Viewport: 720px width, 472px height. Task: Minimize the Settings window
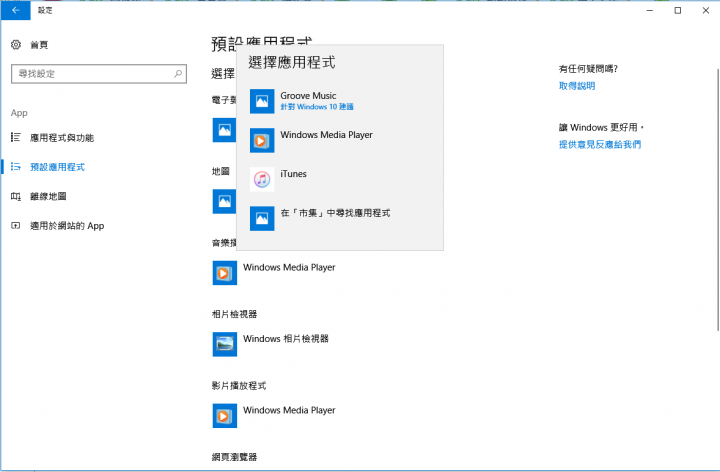[650, 10]
